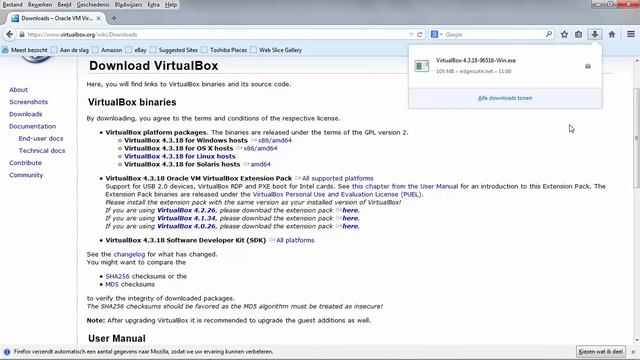This screenshot has height=360, width=640.
Task: Click All platforms SDK link
Action: (x=295, y=240)
